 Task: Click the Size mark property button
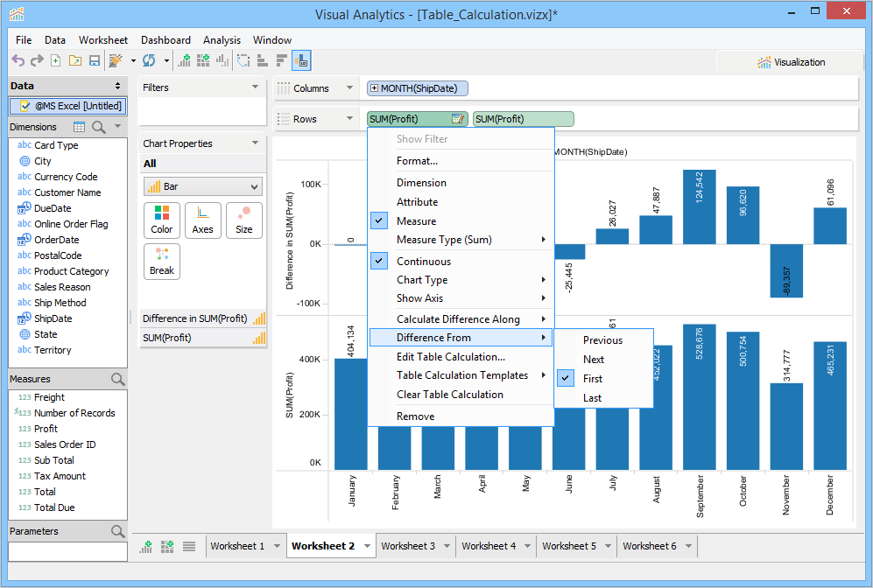pyautogui.click(x=243, y=220)
